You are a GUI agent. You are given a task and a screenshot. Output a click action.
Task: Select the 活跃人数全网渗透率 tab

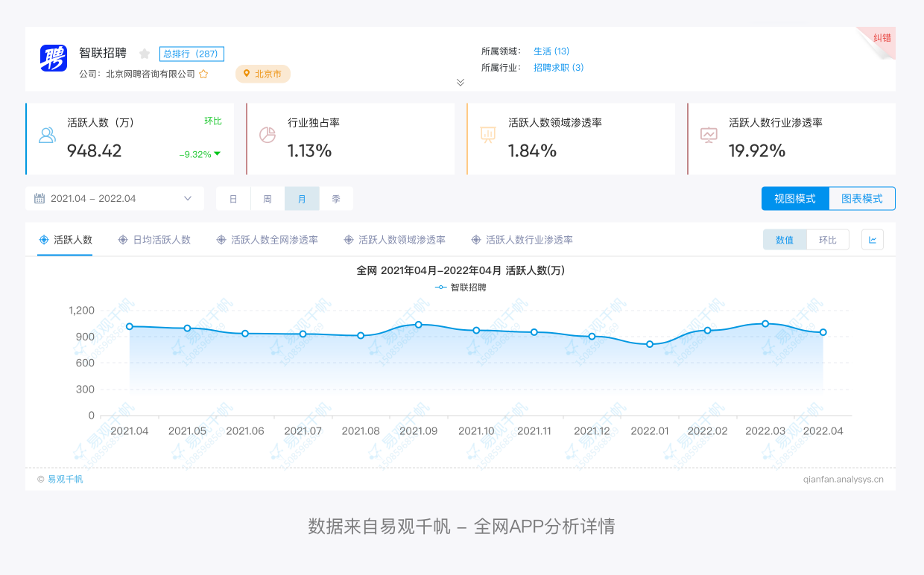click(x=267, y=240)
